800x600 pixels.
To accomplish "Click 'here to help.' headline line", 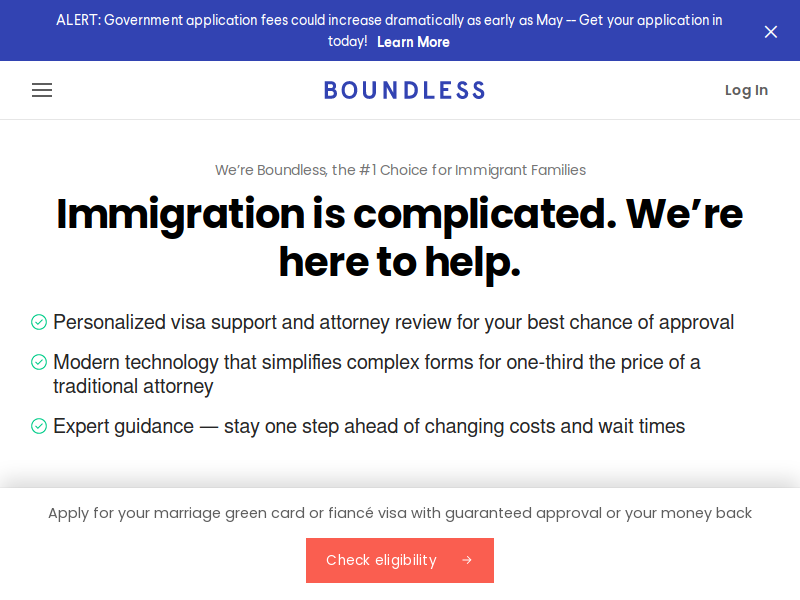I will pyautogui.click(x=400, y=262).
